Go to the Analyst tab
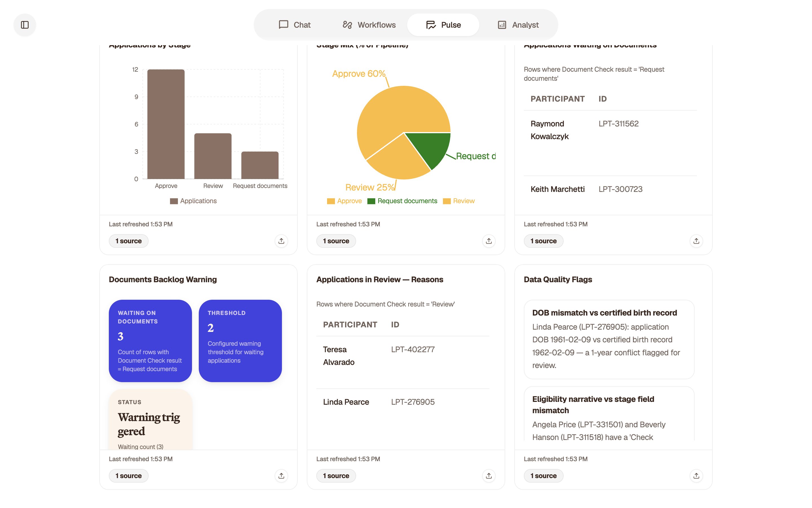This screenshot has height=508, width=812. coord(518,25)
